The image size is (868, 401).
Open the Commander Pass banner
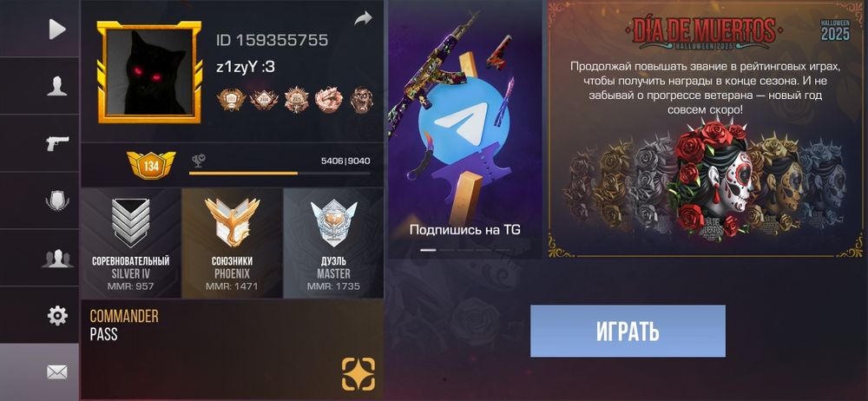pos(232,350)
